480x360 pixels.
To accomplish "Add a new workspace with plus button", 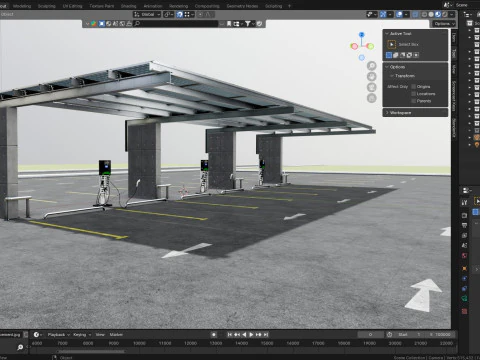I will (x=289, y=6).
